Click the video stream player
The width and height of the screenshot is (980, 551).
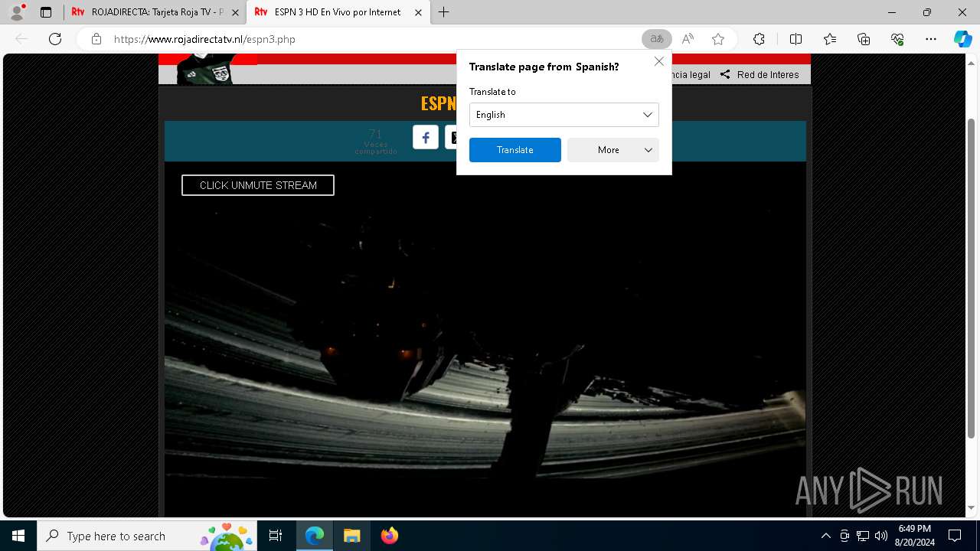(x=485, y=341)
